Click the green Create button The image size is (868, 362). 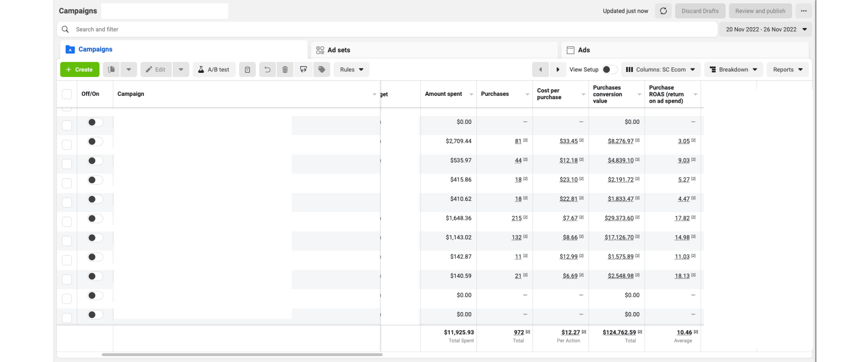tap(80, 69)
